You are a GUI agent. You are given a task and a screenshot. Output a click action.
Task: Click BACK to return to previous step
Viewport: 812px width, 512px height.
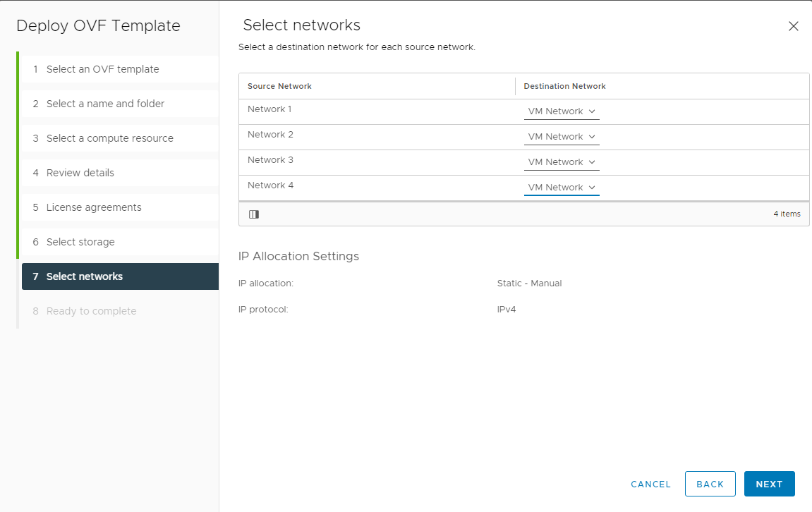(x=710, y=484)
